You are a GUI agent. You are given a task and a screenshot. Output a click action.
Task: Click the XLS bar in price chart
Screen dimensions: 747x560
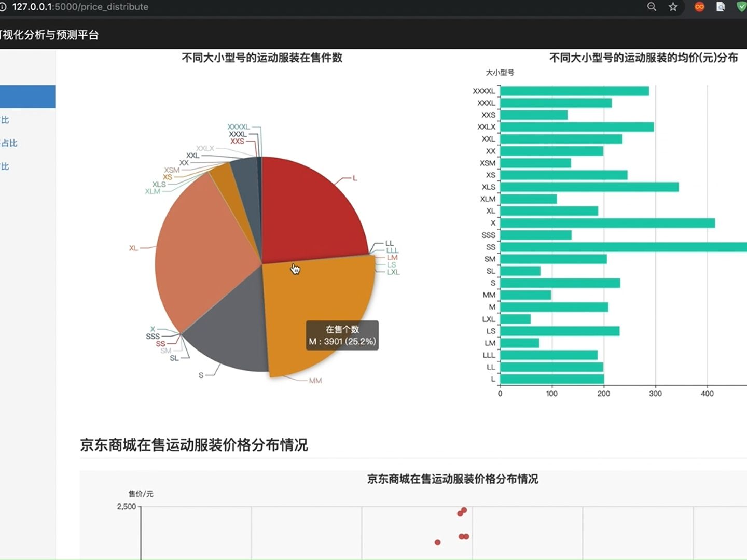click(x=589, y=187)
